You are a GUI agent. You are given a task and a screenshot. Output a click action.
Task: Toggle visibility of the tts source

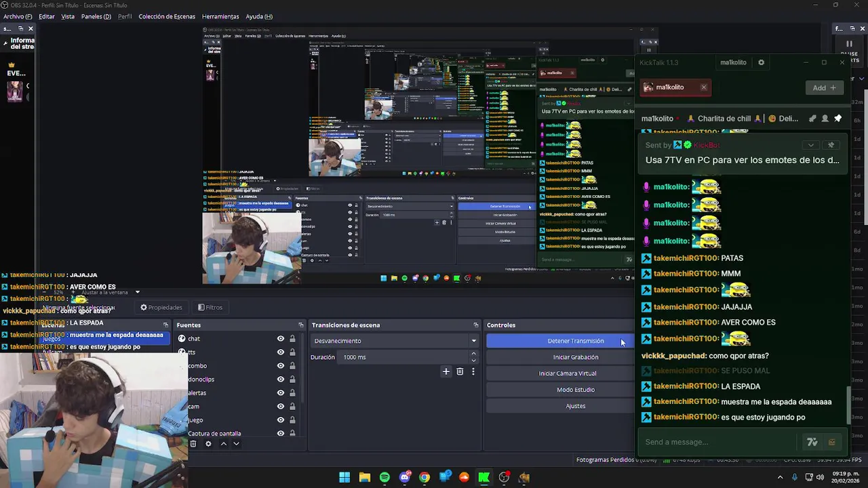click(280, 352)
